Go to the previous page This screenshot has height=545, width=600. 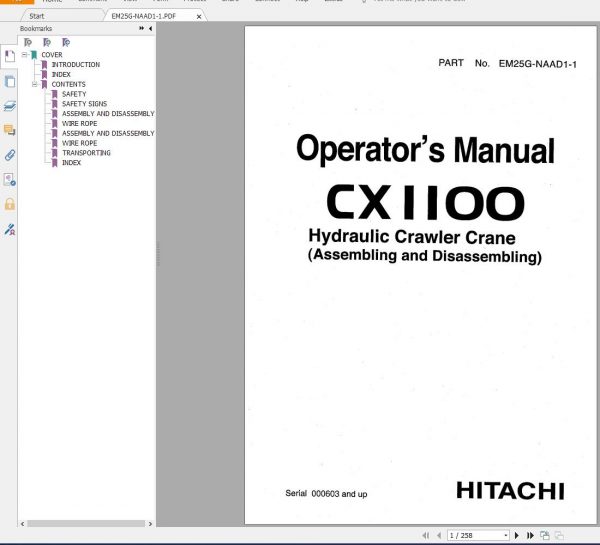tap(439, 535)
